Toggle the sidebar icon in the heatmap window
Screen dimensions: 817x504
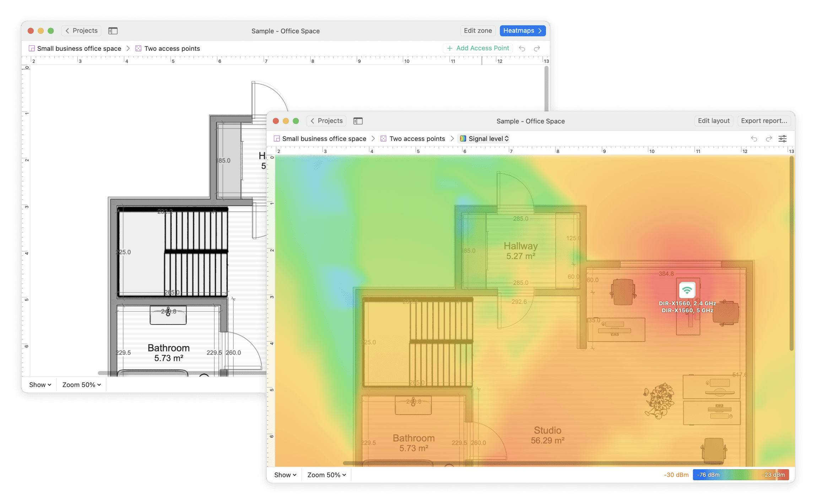(358, 121)
